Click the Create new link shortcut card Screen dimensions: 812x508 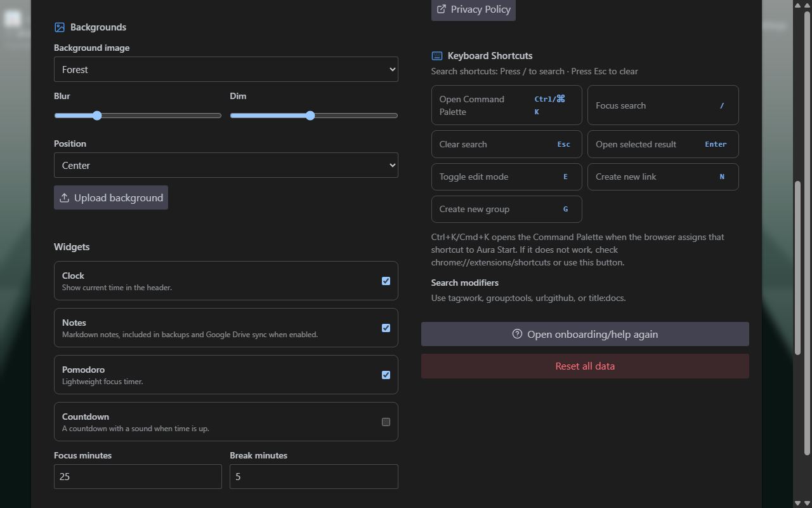point(663,177)
